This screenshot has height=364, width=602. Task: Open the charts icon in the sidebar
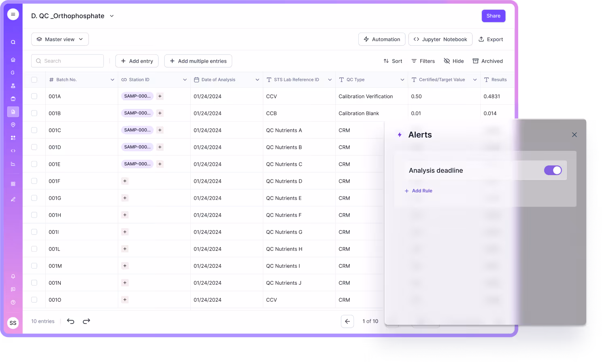pyautogui.click(x=13, y=163)
